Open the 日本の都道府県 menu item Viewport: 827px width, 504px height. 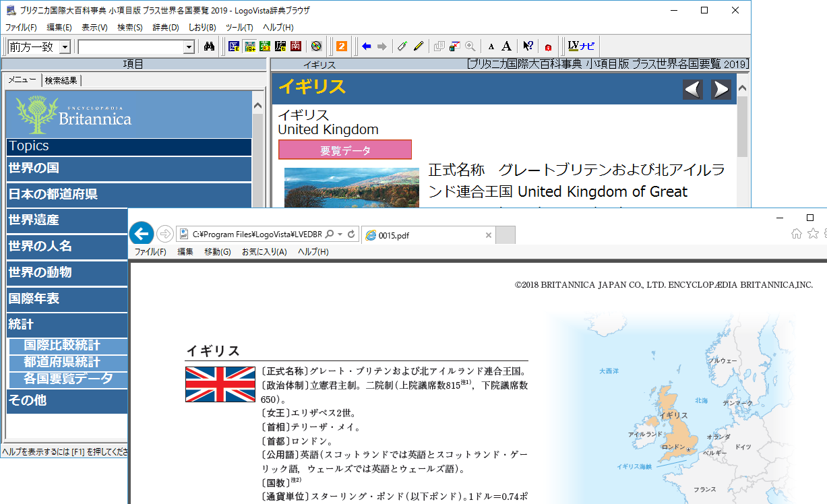click(129, 195)
